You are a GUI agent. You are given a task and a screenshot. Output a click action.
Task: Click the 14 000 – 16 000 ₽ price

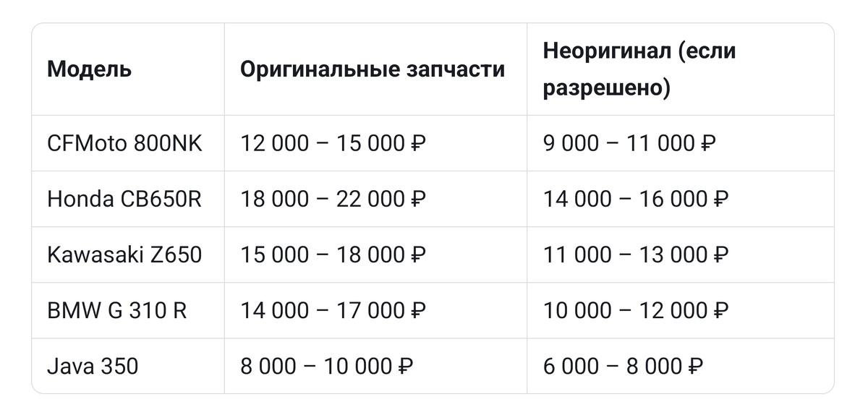pyautogui.click(x=637, y=199)
